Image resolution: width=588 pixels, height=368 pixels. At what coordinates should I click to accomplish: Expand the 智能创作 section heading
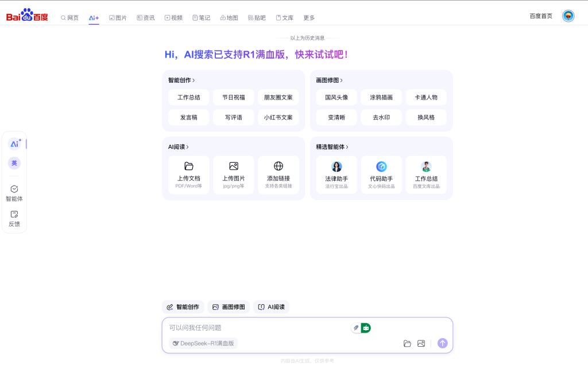(x=181, y=80)
